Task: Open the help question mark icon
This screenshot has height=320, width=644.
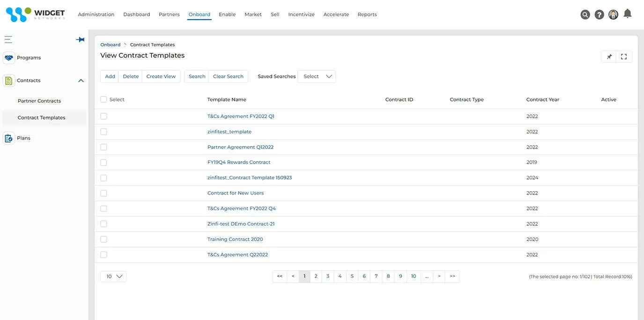Action: [x=599, y=15]
